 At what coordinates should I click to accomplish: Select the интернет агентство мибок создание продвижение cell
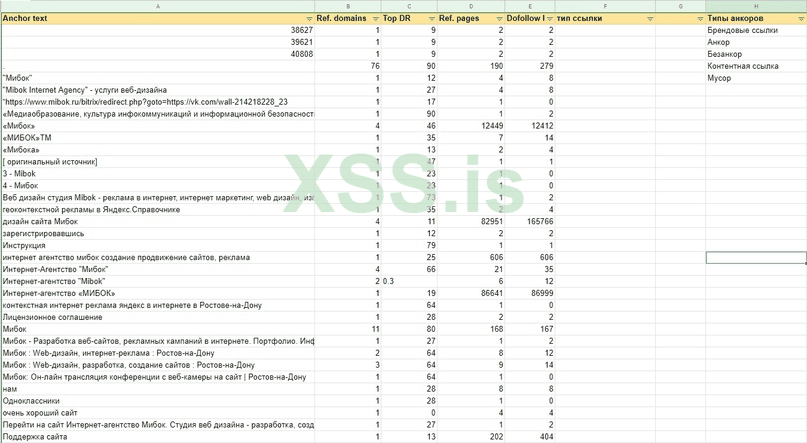pos(158,257)
